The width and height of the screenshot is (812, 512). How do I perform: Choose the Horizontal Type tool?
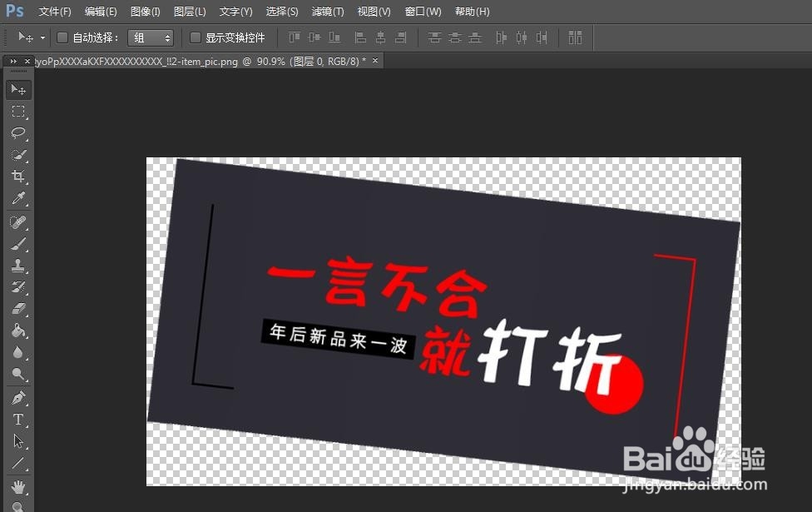[18, 419]
